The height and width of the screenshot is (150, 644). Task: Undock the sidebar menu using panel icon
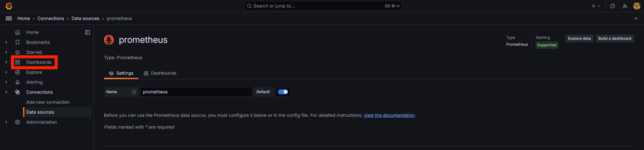88,32
